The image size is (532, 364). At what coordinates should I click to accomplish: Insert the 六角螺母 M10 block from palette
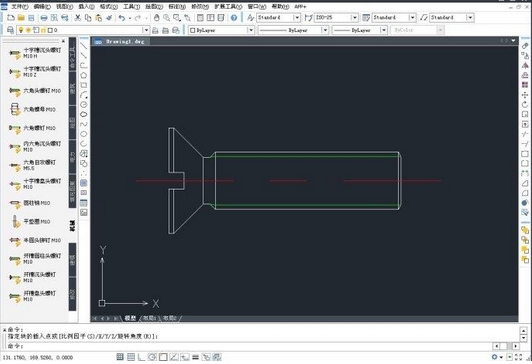(33, 109)
